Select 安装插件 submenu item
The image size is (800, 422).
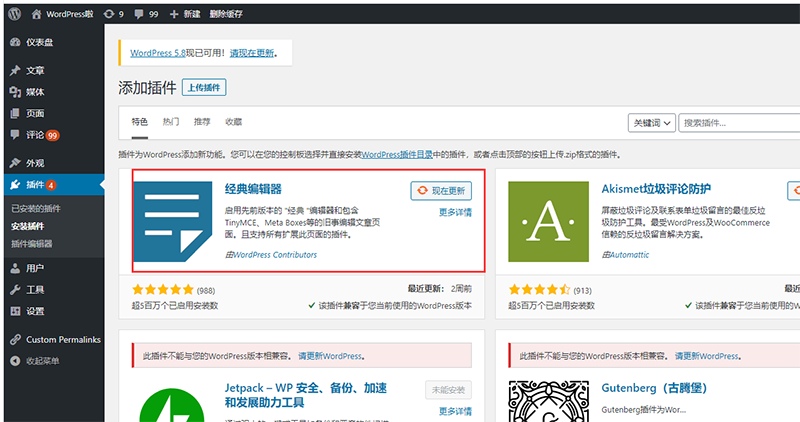click(x=28, y=226)
